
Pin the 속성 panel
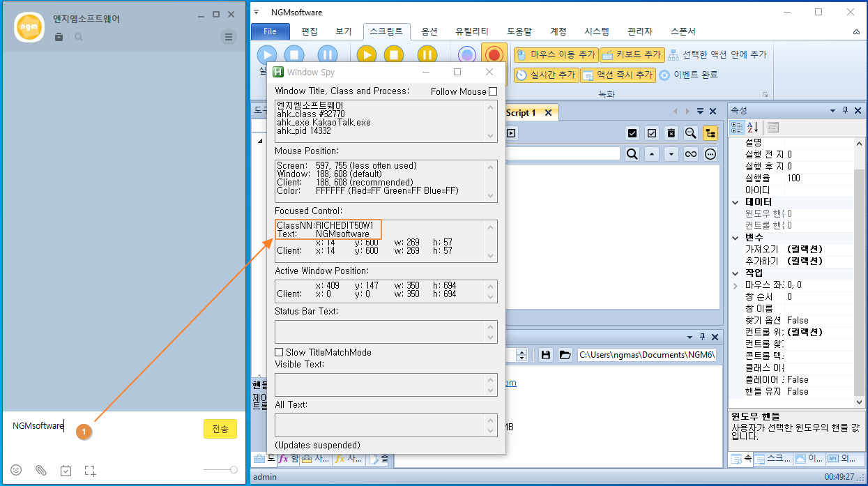tap(845, 111)
